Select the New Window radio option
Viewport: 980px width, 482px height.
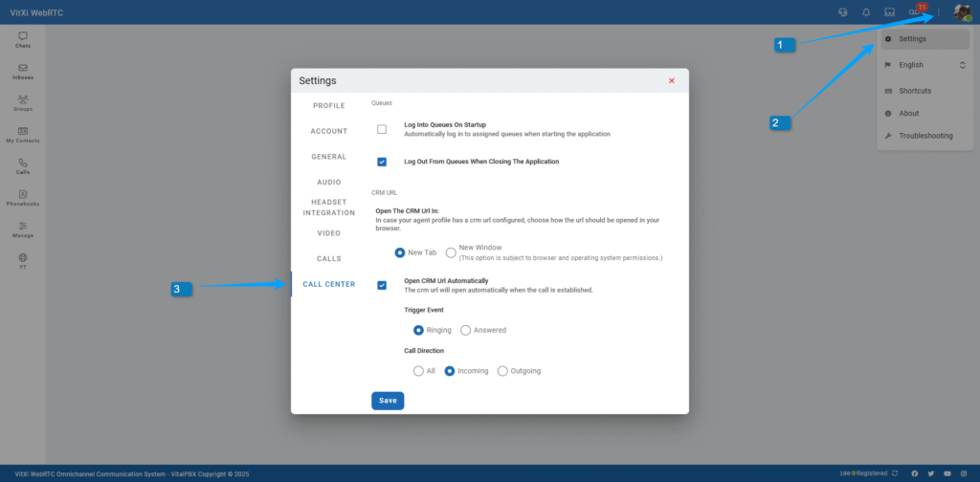coord(451,252)
